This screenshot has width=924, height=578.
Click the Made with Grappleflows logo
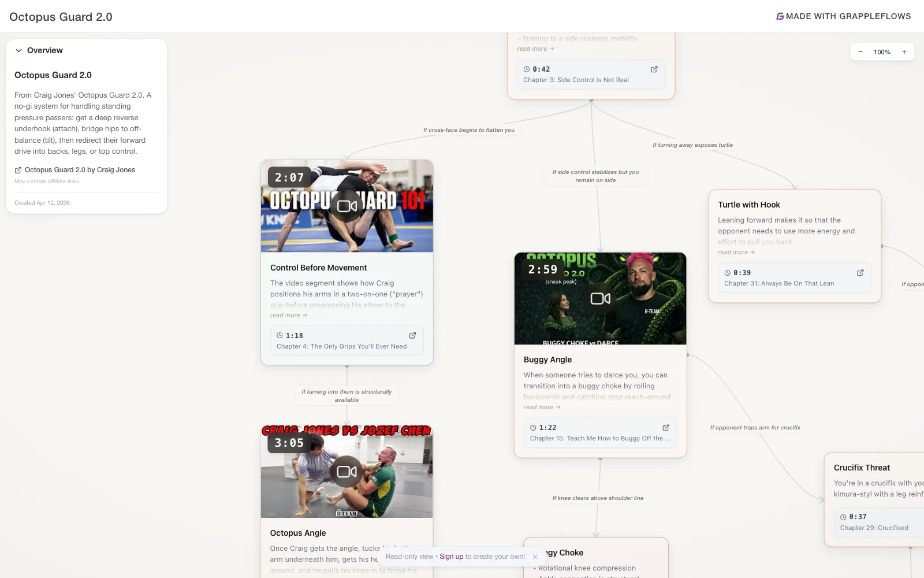coord(843,16)
